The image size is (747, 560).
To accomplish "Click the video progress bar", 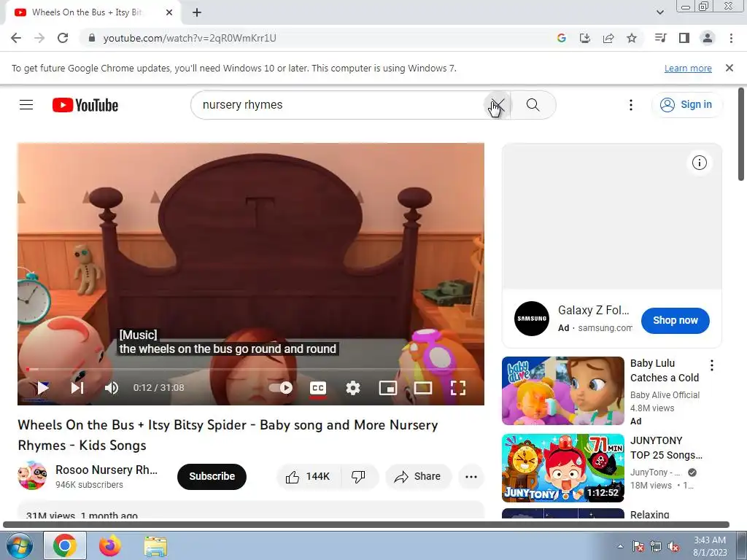I will tap(251, 369).
